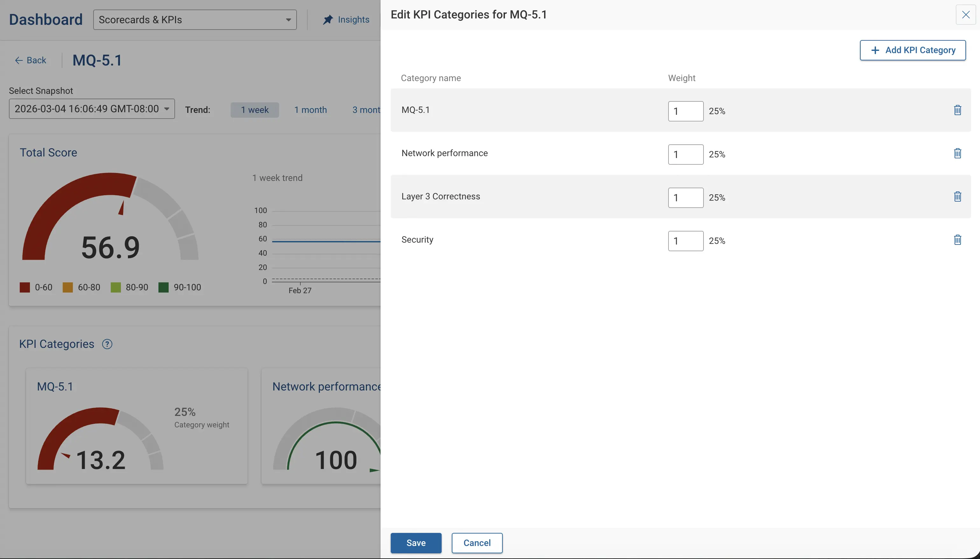Click the Total Score gauge showing 56.9
Image resolution: width=980 pixels, height=559 pixels.
point(110,217)
